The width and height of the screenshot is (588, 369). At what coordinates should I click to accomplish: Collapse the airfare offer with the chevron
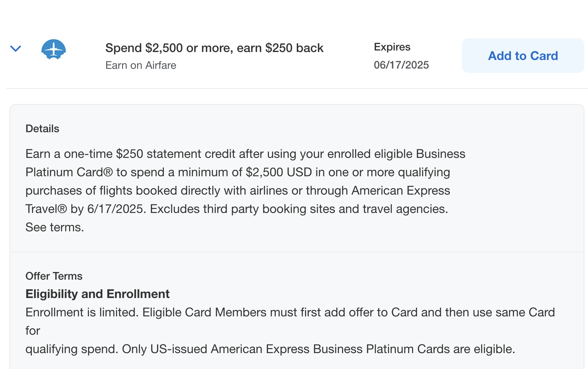(x=16, y=49)
